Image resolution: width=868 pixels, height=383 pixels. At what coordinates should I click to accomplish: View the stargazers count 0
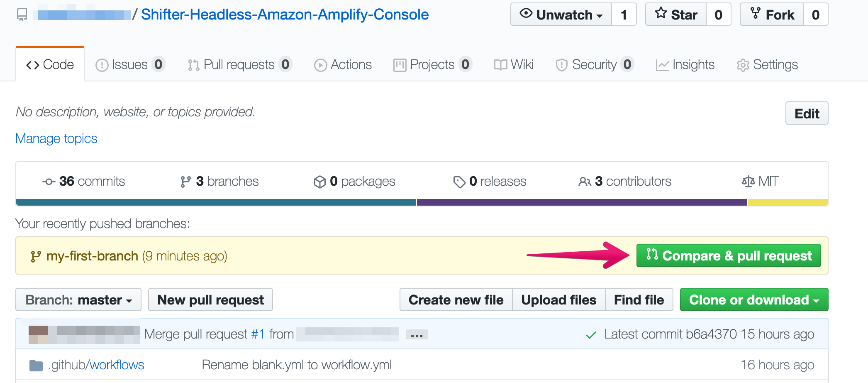[x=718, y=15]
